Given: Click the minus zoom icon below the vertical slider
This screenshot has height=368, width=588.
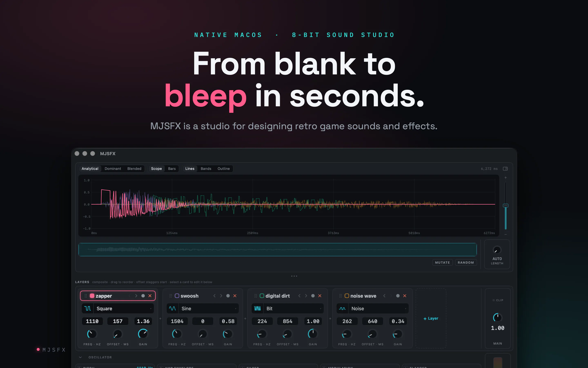Looking at the screenshot, I should pos(506,234).
